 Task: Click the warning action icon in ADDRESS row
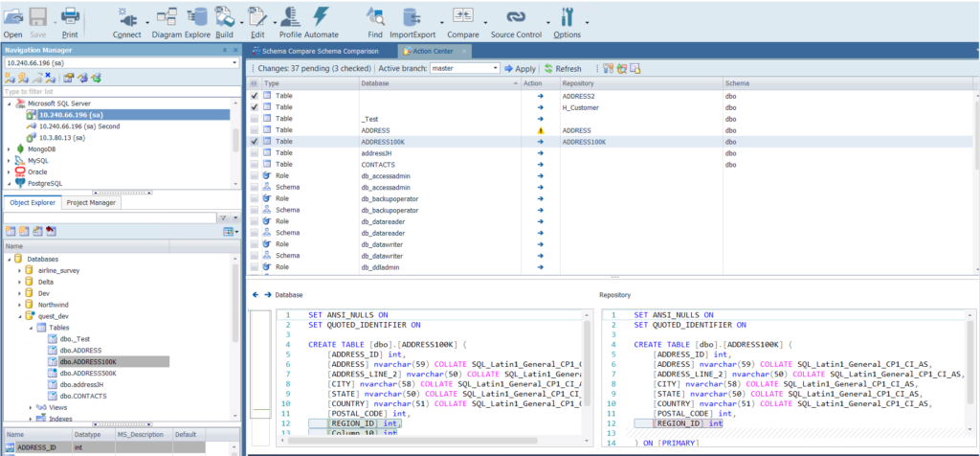(x=541, y=130)
